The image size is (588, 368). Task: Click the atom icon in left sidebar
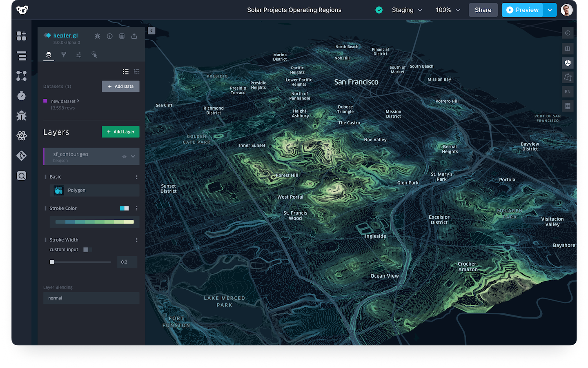pos(22,136)
